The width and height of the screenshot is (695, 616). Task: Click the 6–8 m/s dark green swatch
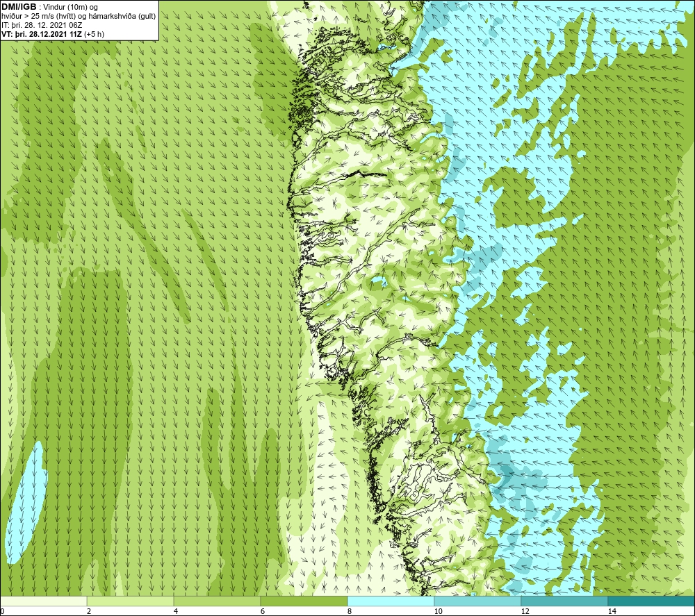(304, 601)
